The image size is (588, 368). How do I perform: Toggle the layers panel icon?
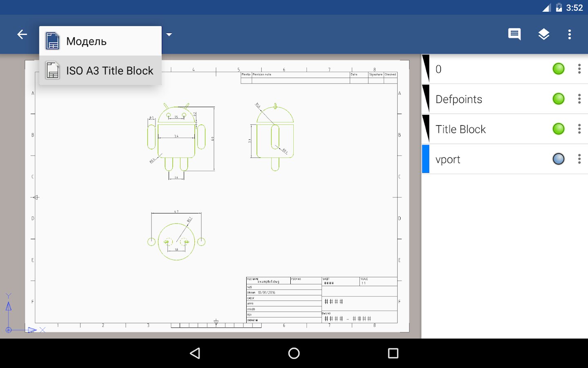[543, 34]
